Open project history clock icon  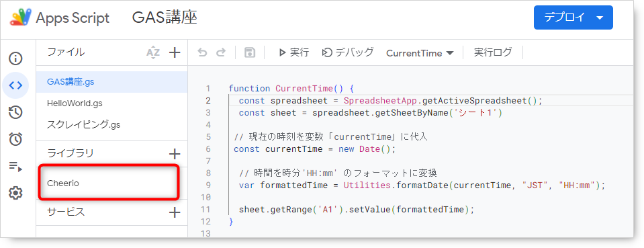point(15,112)
